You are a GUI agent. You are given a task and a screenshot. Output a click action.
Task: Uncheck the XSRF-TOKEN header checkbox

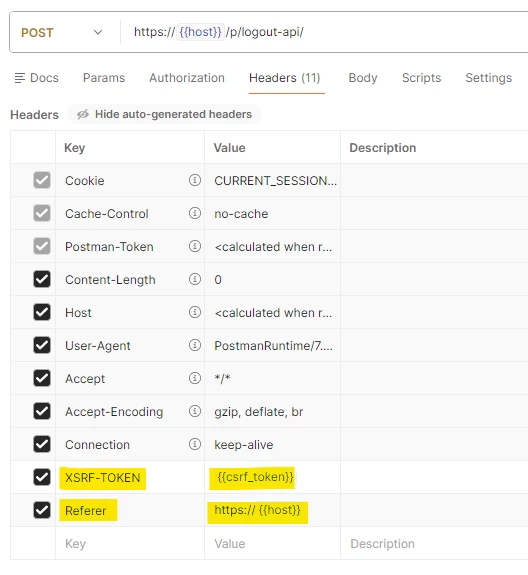[42, 477]
